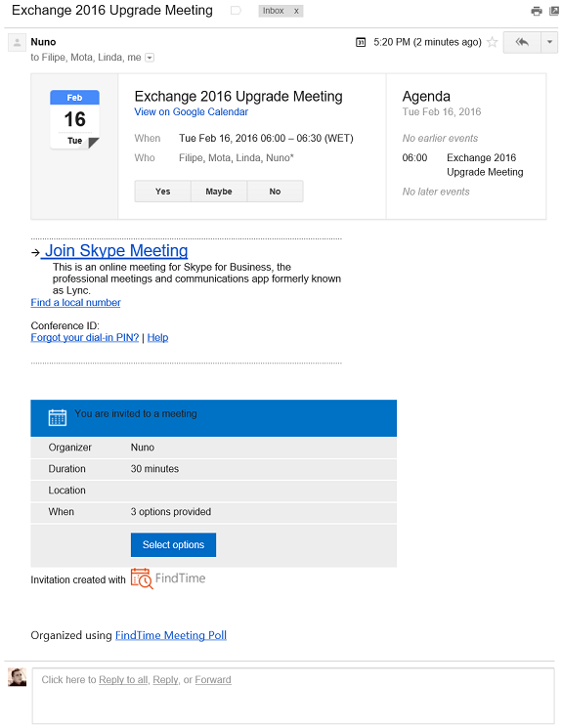Click Find a local number link
Viewport: 562px width, 728px height.
point(75,303)
